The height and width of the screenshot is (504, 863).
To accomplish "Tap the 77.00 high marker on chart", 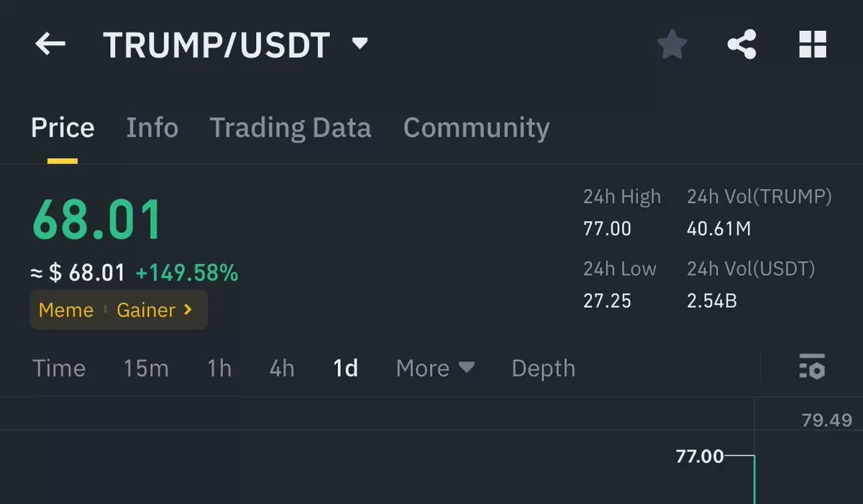I will click(700, 456).
